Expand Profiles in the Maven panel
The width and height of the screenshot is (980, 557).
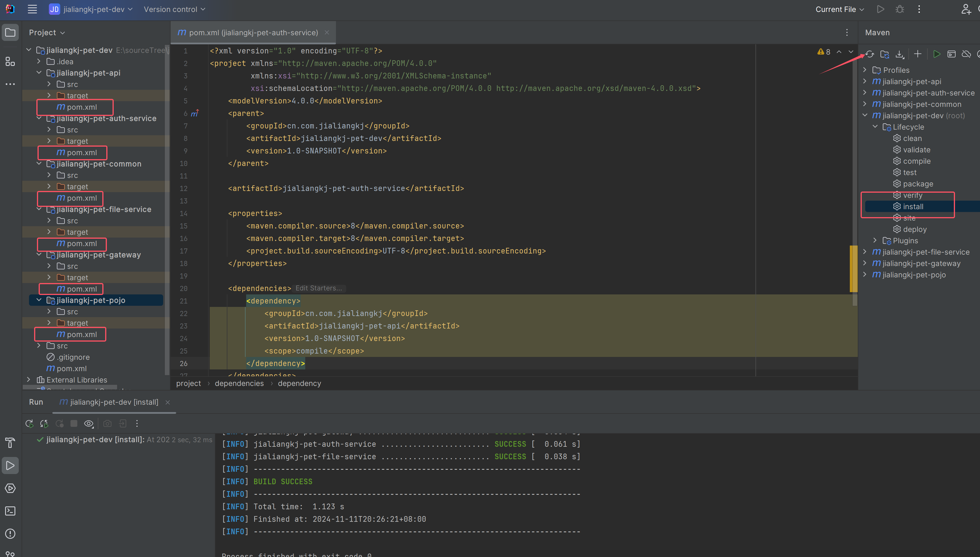click(x=865, y=70)
